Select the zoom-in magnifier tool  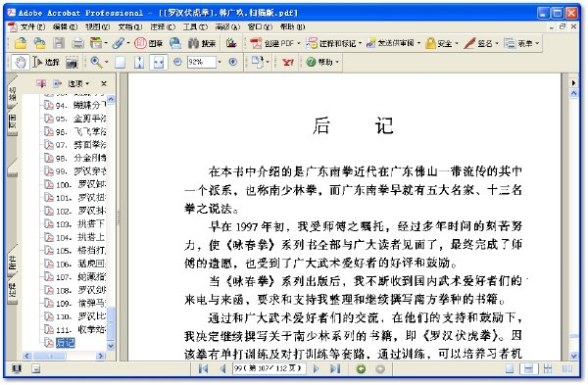tap(96, 63)
